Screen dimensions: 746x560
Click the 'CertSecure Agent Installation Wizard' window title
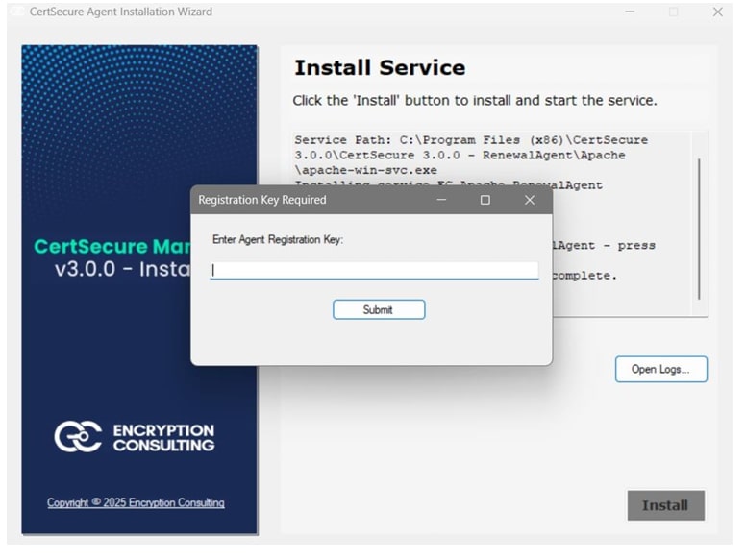pos(121,12)
